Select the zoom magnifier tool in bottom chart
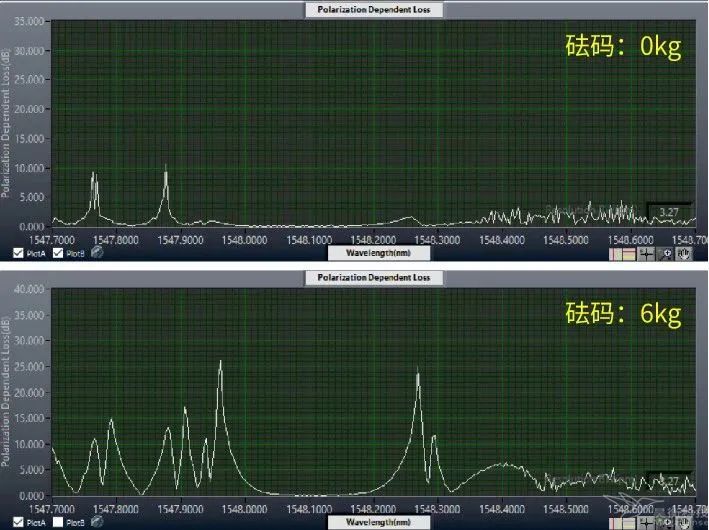 [667, 521]
